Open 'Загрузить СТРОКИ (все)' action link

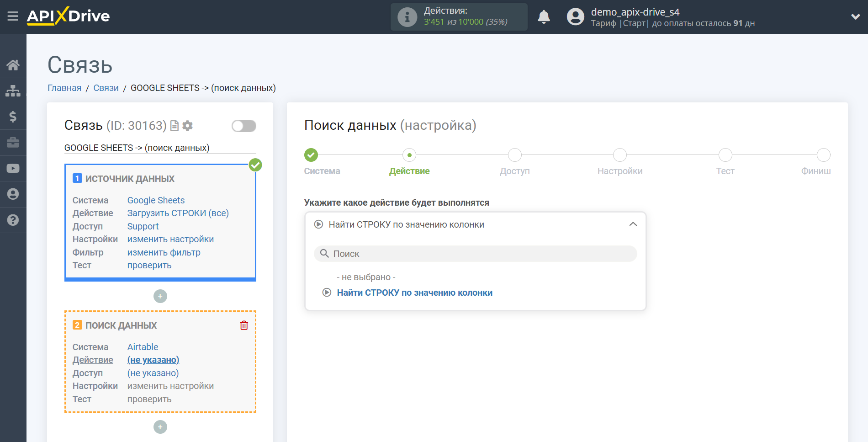tap(178, 213)
